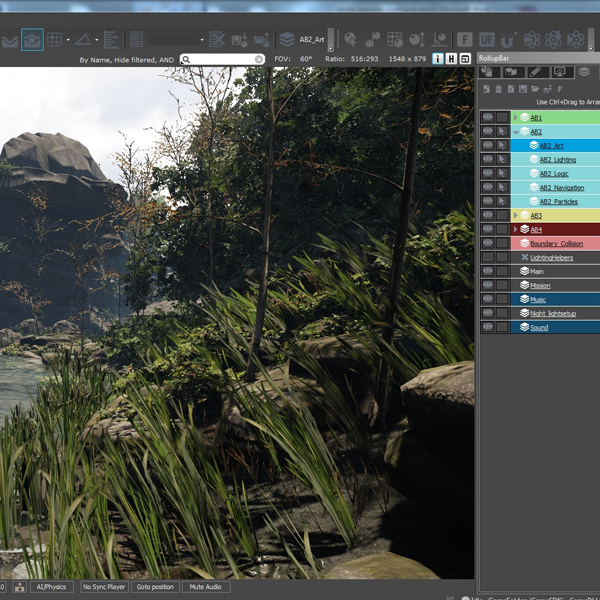Expand the AB3 layer group
The height and width of the screenshot is (600, 600).
click(515, 216)
